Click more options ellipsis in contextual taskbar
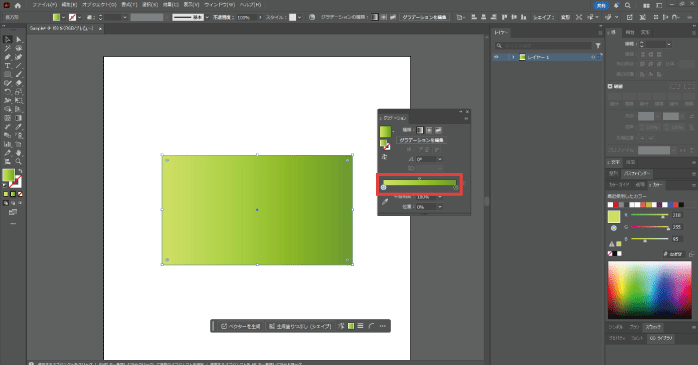The width and height of the screenshot is (698, 365). (x=383, y=326)
